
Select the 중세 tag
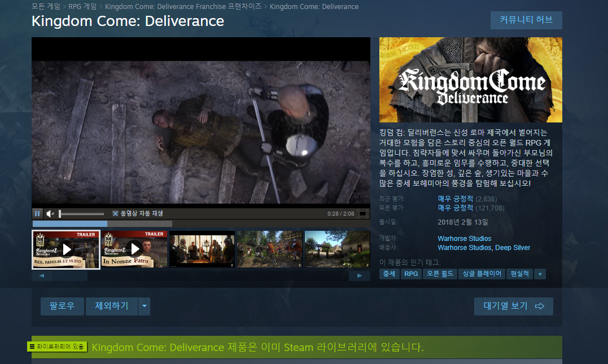coord(390,274)
